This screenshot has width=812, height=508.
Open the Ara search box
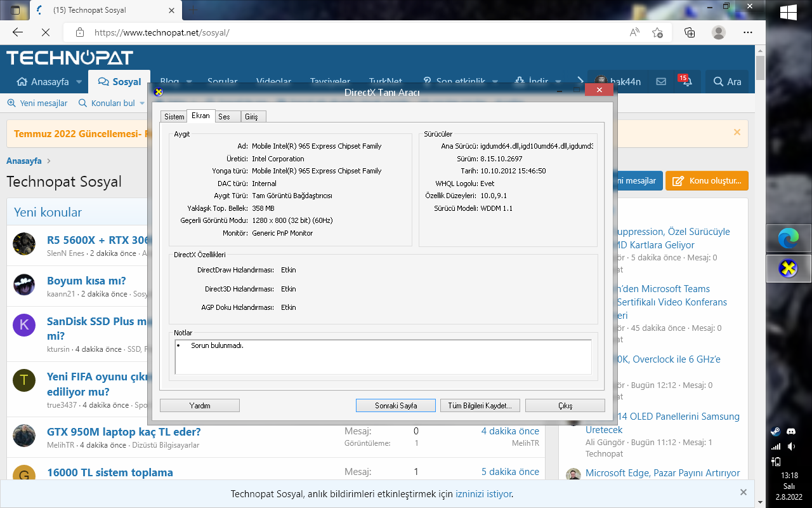coord(727,81)
